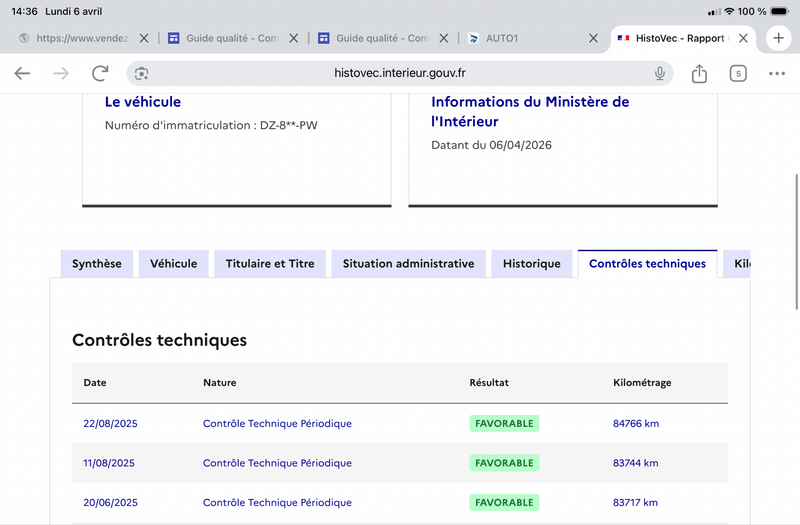Tap the forward navigation arrow
This screenshot has width=800, height=525.
tap(61, 73)
